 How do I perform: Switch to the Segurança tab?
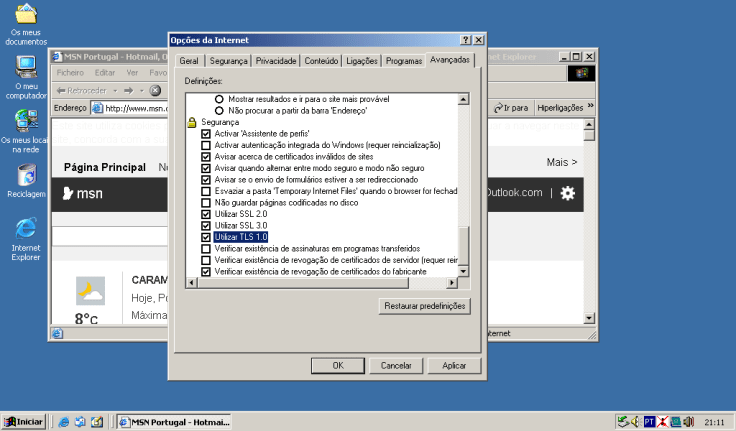(227, 61)
